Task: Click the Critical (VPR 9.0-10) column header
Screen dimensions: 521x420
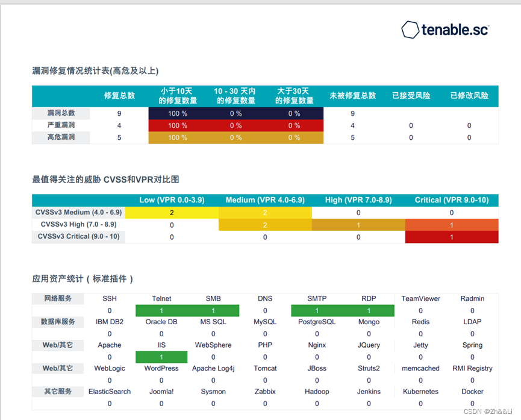Action: point(452,200)
